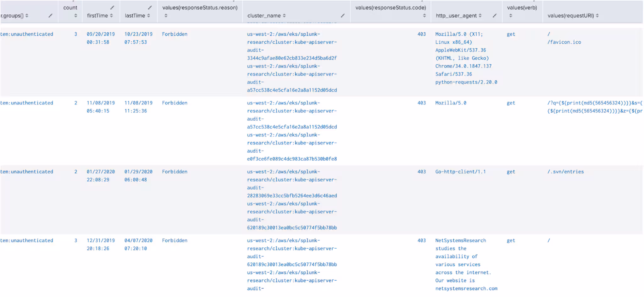Viewport: 644px width, 297px height.
Task: Click sort arrows under values(responseStatus.reason)
Action: 166,16
